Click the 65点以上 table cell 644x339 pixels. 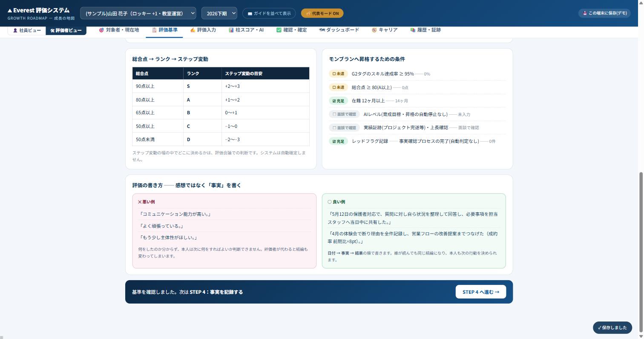pos(158,113)
